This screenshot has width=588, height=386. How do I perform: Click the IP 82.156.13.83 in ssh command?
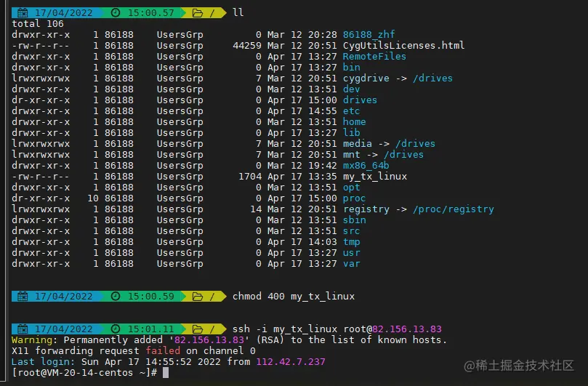pyautogui.click(x=406, y=329)
